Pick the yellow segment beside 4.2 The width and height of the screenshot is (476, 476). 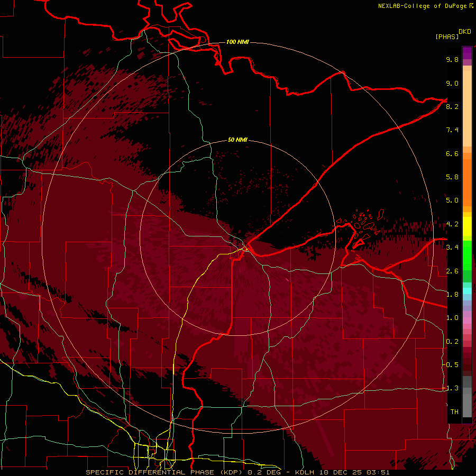pos(467,226)
